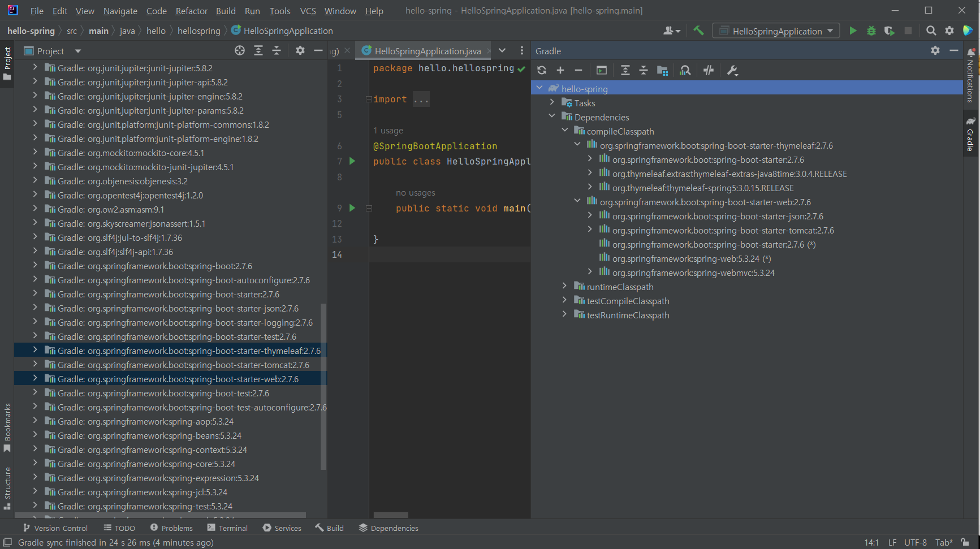
Task: Collapse all nodes in Gradle toolbar
Action: (x=644, y=71)
